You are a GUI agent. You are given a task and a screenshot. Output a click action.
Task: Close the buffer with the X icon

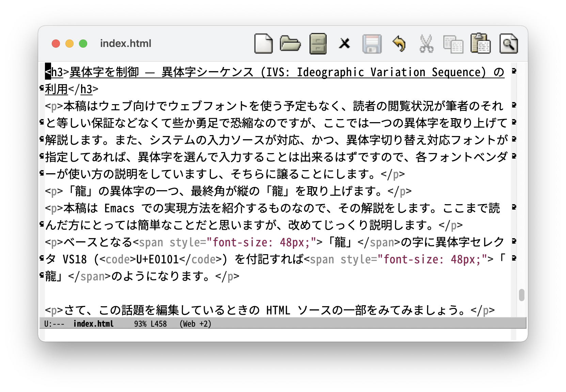(344, 44)
